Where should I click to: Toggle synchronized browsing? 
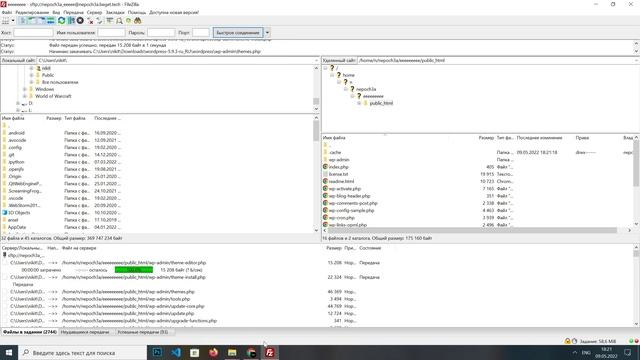tap(129, 20)
